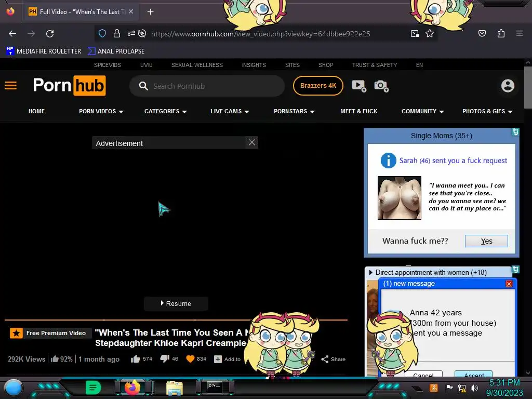Open File Explorer from the taskbar
This screenshot has height=399, width=532.
pos(175,388)
